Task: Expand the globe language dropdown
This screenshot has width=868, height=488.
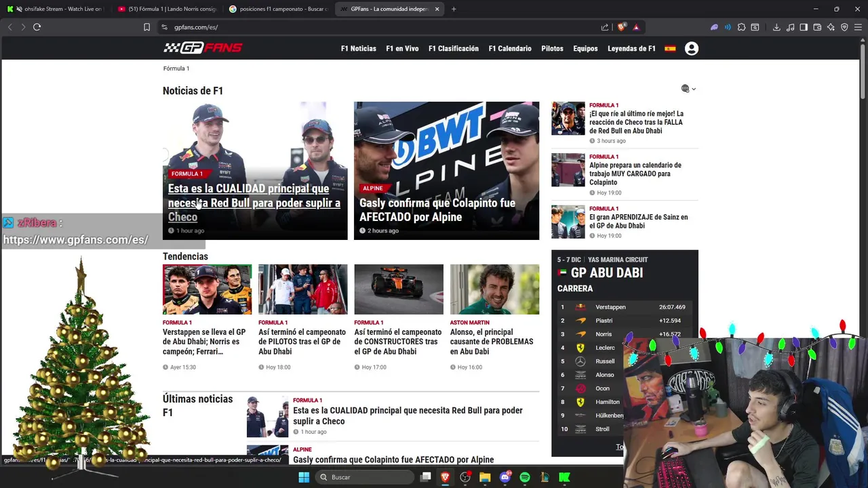Action: tap(688, 89)
